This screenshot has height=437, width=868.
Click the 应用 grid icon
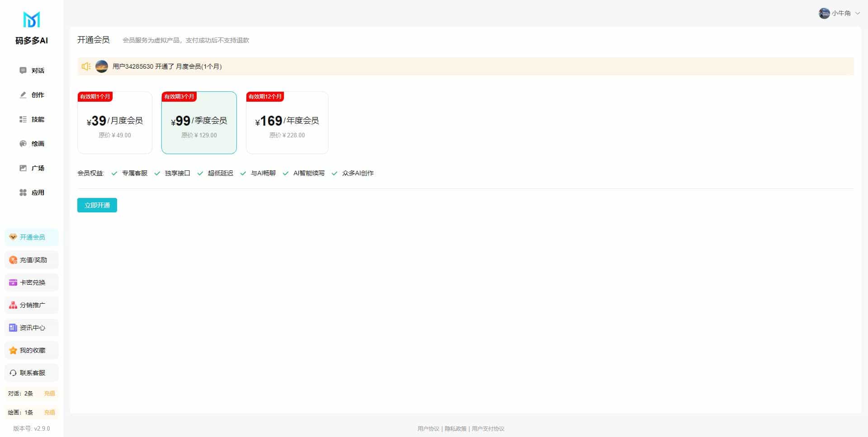pos(23,193)
